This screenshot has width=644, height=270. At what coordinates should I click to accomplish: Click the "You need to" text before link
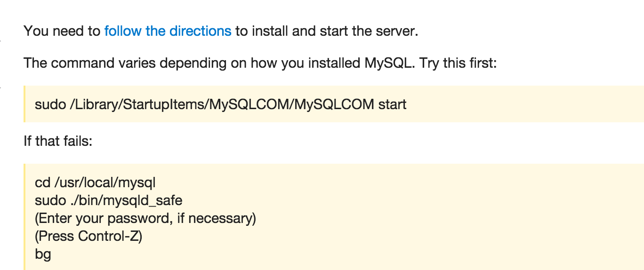tap(62, 31)
